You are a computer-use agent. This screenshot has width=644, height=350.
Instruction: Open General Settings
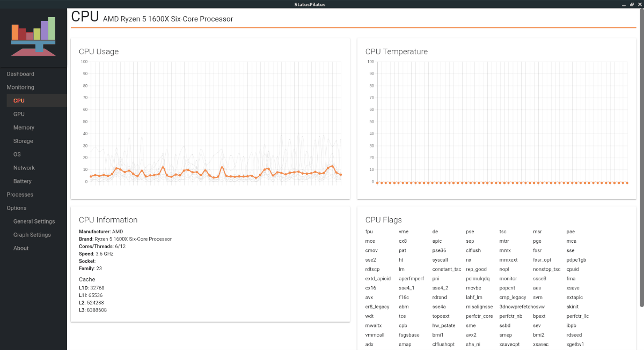click(33, 221)
